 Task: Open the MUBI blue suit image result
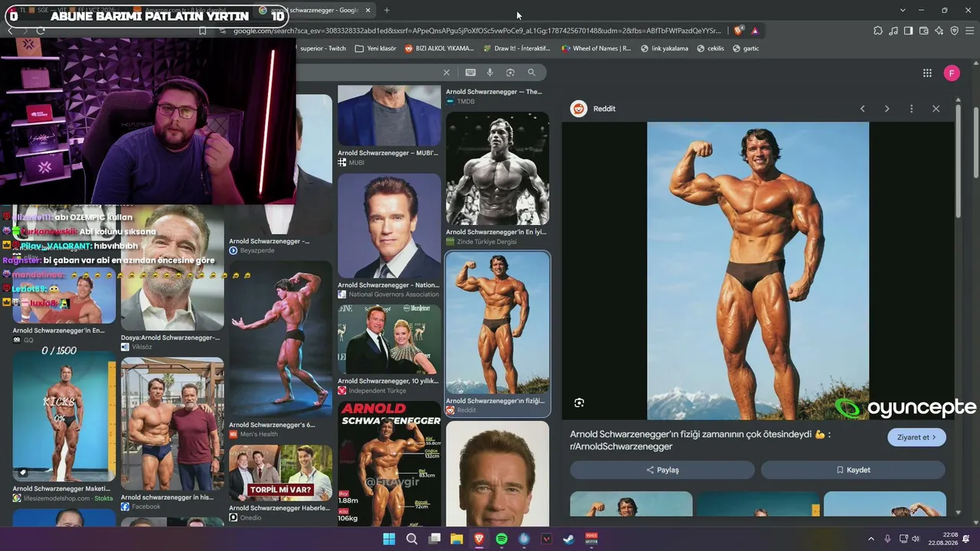[389, 116]
